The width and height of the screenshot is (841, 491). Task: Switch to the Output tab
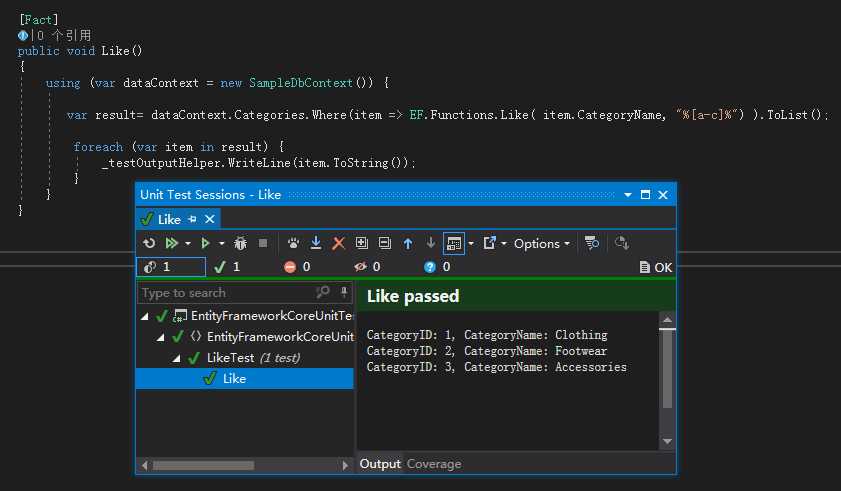click(x=380, y=464)
